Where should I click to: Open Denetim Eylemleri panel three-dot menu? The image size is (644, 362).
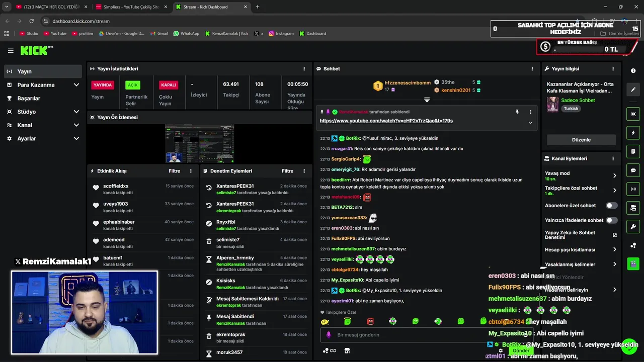304,171
